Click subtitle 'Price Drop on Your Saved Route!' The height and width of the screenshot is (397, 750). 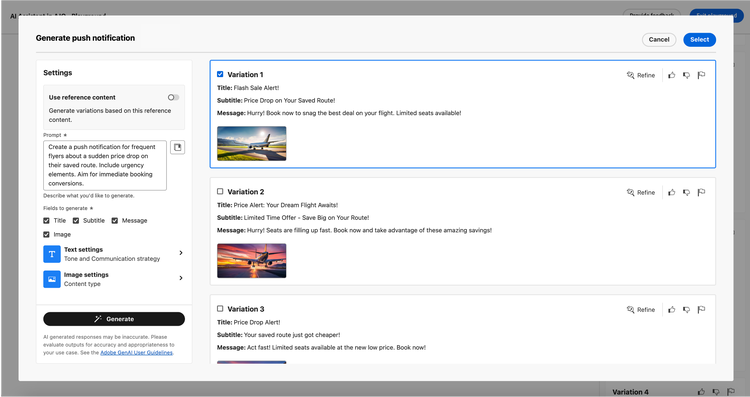[289, 100]
